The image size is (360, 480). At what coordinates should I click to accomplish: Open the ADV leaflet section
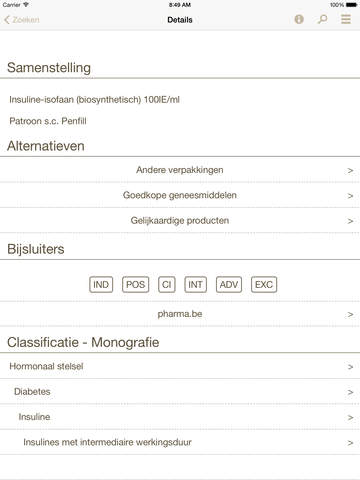tap(229, 285)
